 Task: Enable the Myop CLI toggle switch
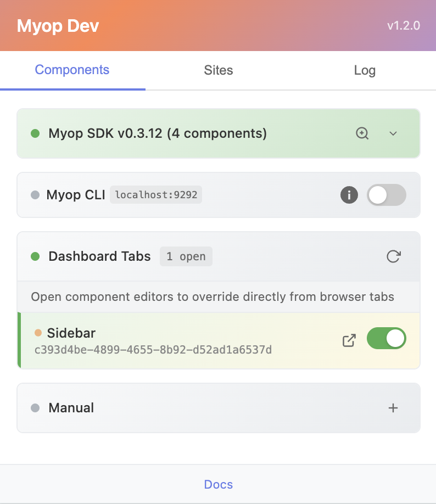(x=387, y=195)
